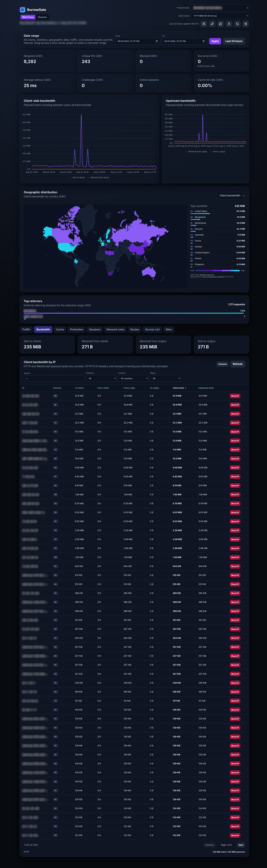Click the Unique IPs (24h) 243 card
Viewport: 267px width, 868px height.
point(105,61)
